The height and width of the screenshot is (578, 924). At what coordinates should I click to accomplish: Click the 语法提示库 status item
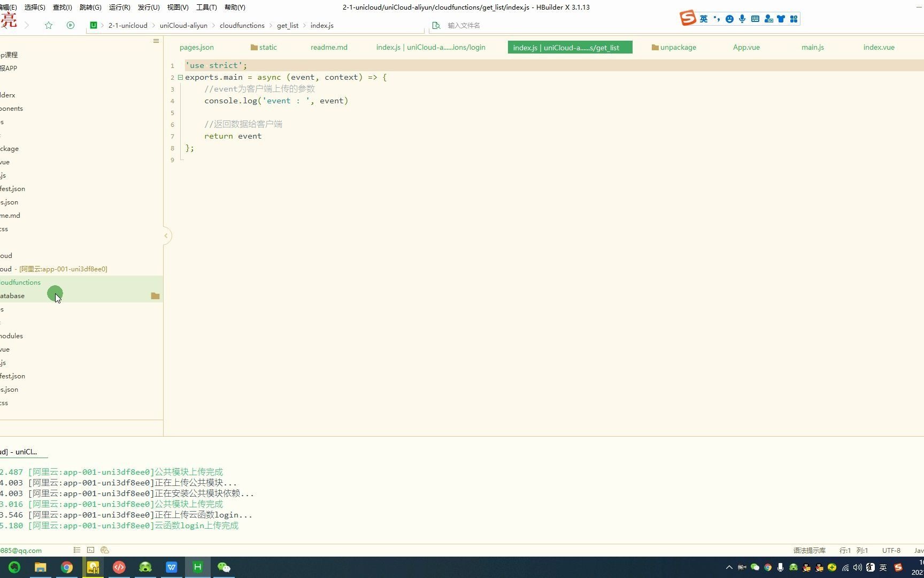coord(810,550)
